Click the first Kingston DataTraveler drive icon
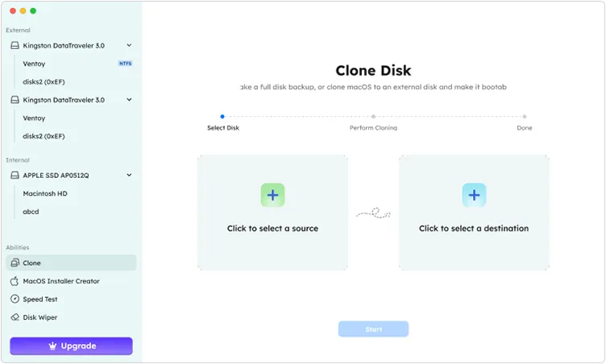The width and height of the screenshot is (606, 364). [x=15, y=46]
